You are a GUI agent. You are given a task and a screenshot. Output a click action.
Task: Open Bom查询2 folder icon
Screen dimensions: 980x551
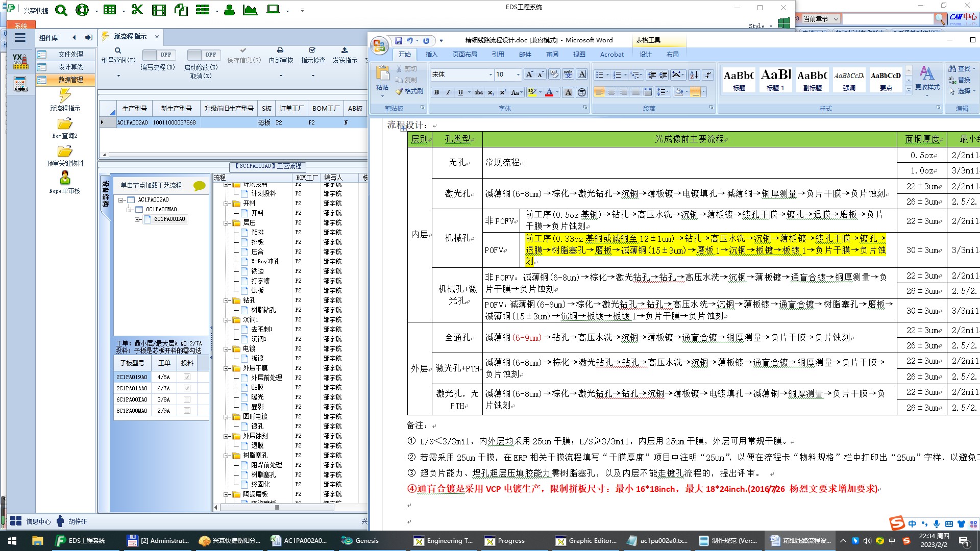click(65, 124)
